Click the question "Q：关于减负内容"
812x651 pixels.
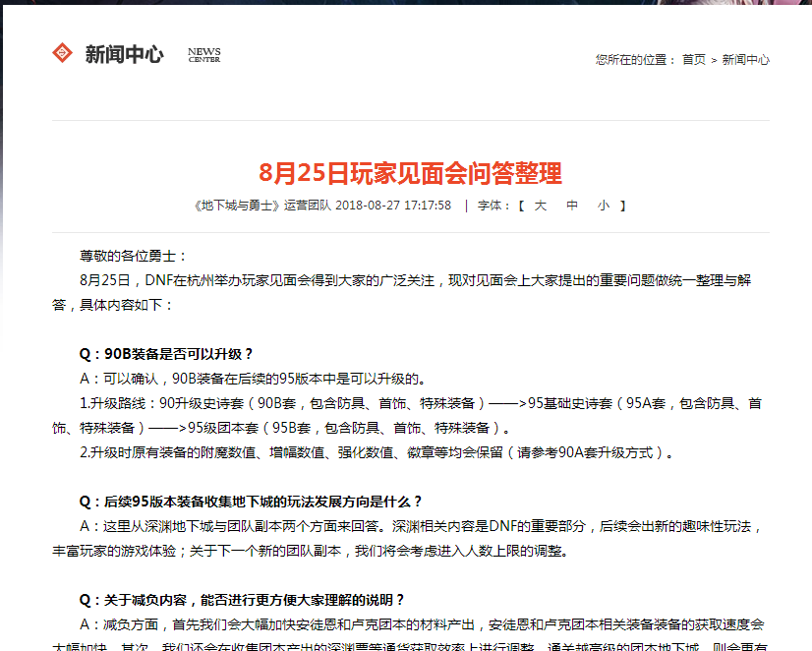click(242, 600)
